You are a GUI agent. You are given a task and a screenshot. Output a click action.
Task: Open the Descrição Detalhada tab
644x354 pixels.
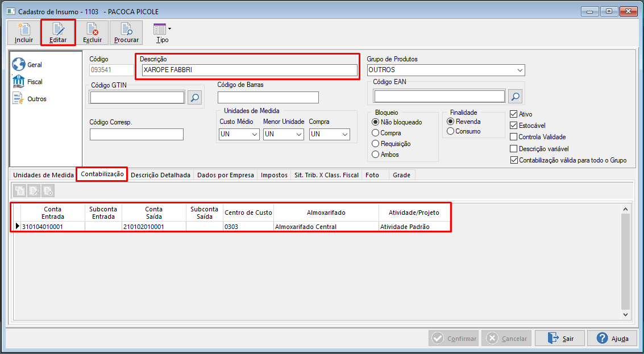[161, 175]
